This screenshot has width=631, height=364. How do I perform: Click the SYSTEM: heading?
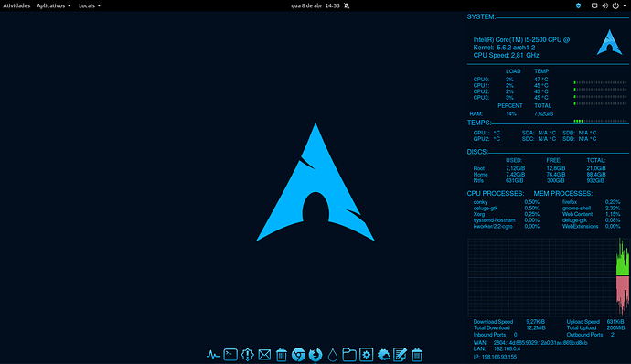point(481,16)
